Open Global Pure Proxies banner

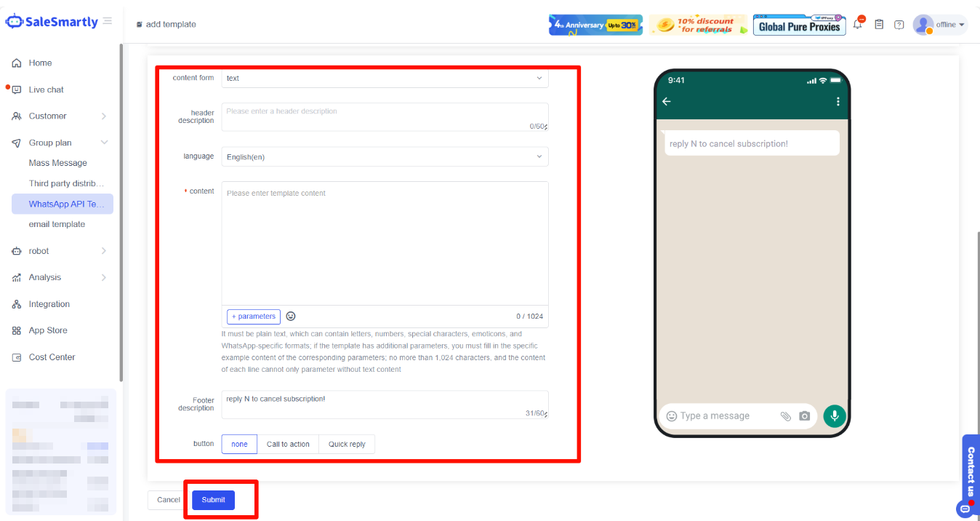[800, 25]
